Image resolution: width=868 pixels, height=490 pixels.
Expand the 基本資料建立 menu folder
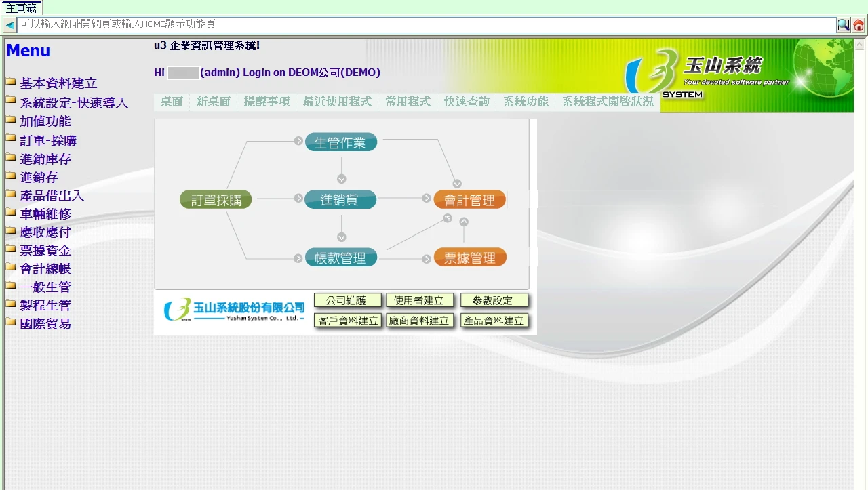tap(58, 83)
